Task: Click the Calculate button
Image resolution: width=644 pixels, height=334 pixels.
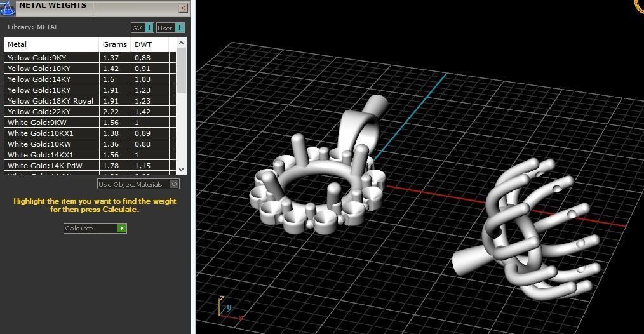Action: pyautogui.click(x=95, y=228)
